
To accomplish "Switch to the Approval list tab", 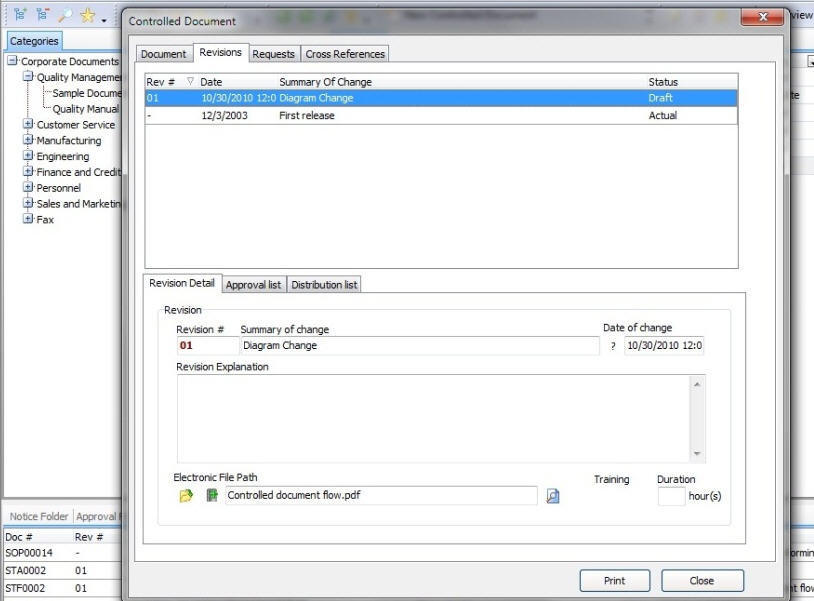I will coord(253,285).
